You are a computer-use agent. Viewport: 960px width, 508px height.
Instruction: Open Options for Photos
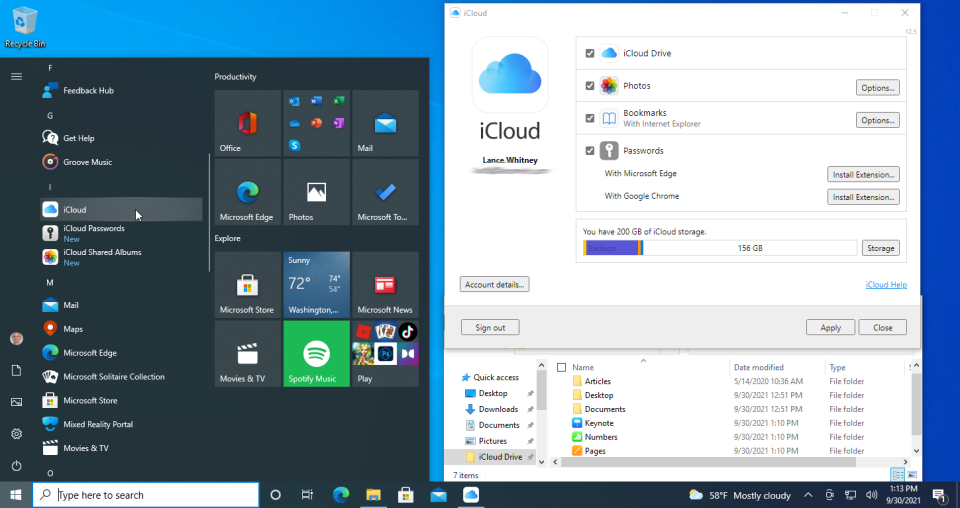pos(877,88)
